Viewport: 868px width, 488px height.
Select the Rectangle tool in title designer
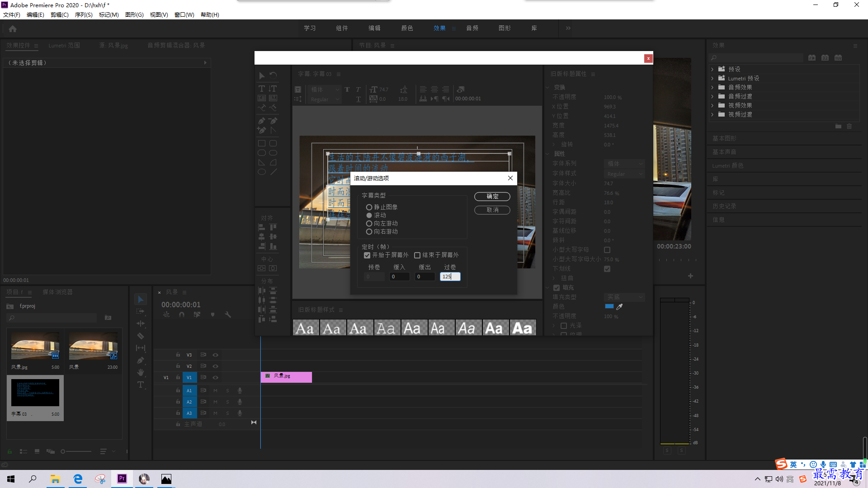pos(262,143)
